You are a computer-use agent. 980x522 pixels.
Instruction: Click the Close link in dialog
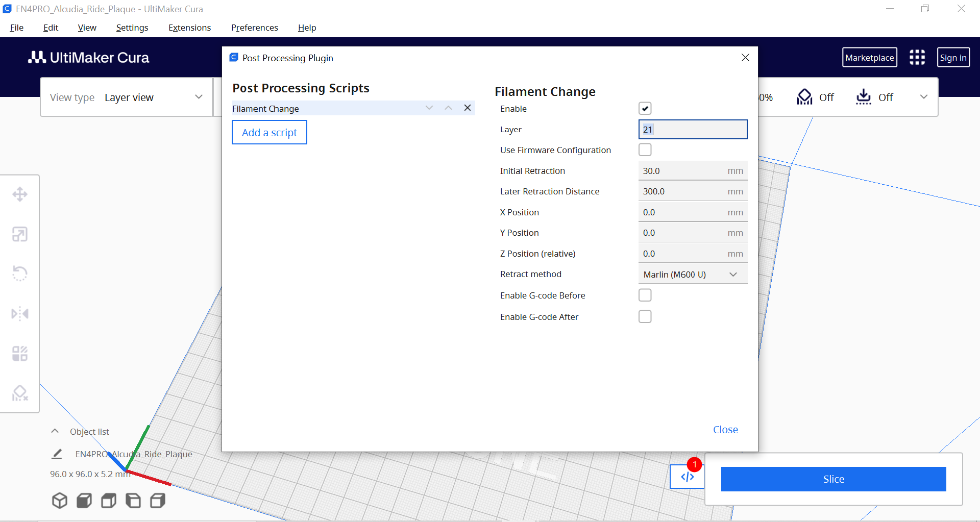point(725,430)
